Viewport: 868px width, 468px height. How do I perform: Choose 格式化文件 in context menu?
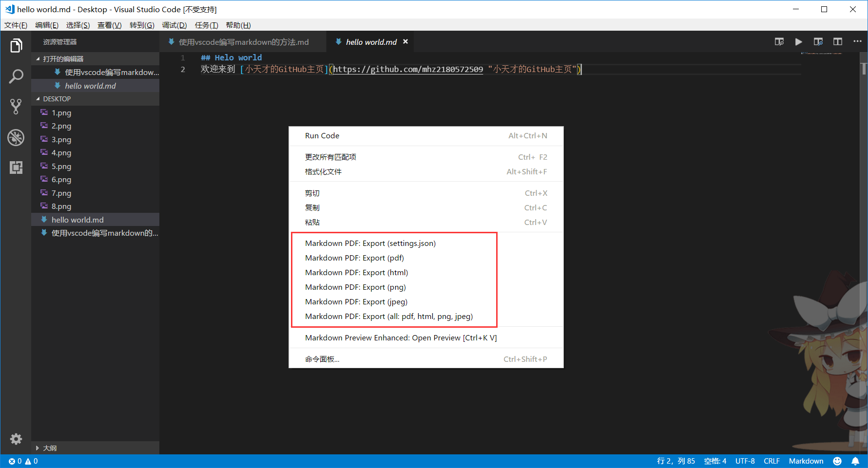[426, 172]
